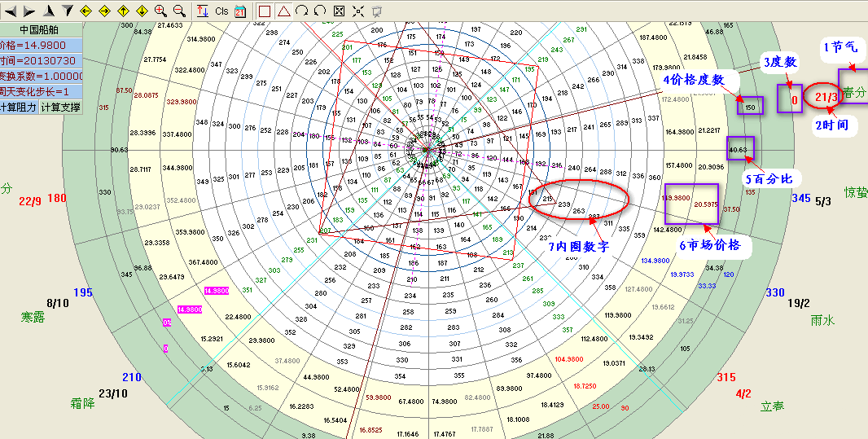Viewport: 868px width, 439px height.
Task: Click the clockwise rotate arrow icon
Action: click(301, 11)
